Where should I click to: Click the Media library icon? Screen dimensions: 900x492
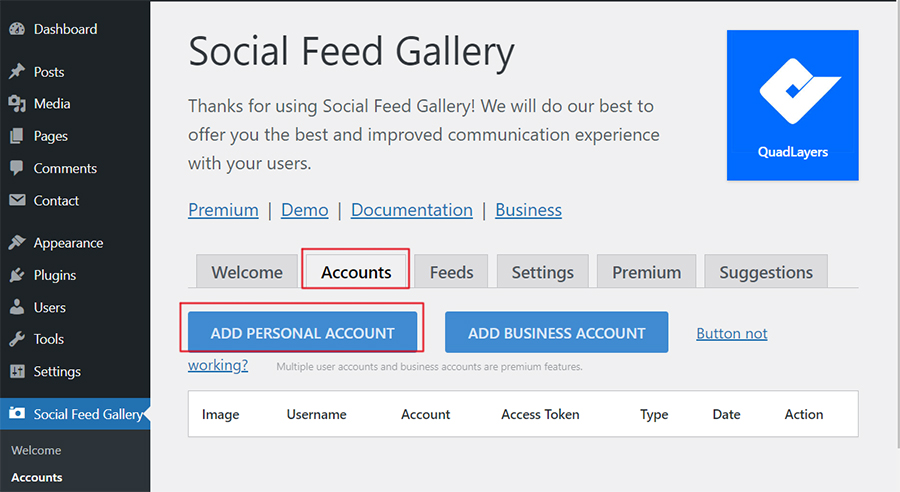point(17,104)
